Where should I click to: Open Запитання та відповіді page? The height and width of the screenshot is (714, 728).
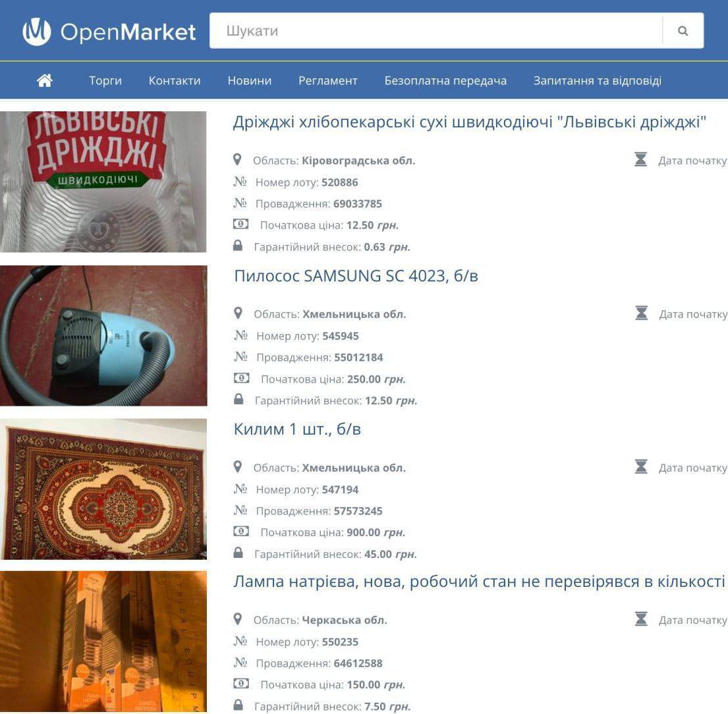click(x=597, y=81)
